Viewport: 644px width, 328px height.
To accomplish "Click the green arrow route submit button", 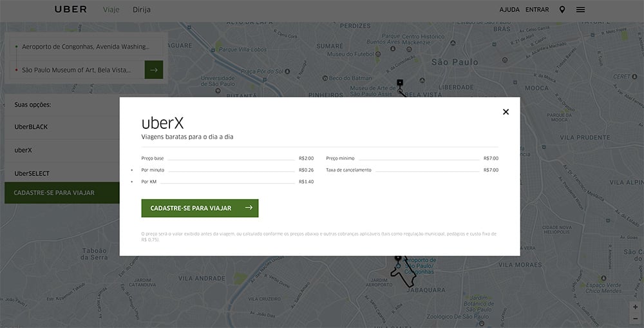I will pos(154,70).
